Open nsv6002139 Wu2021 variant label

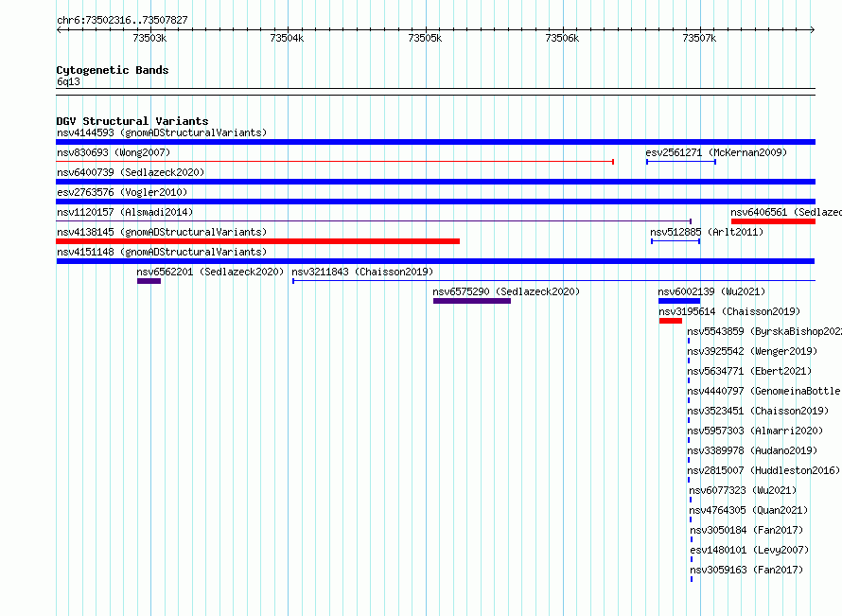711,291
